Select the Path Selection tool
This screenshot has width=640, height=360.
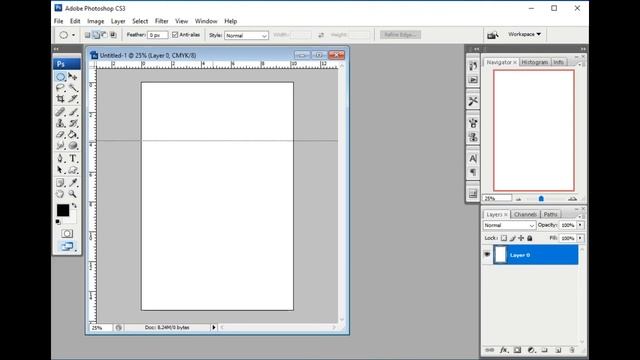tap(60, 170)
